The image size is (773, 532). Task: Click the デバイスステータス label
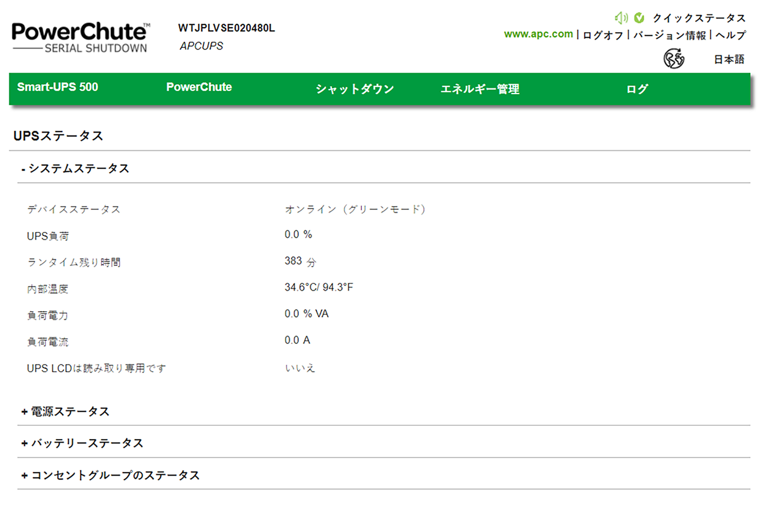click(74, 210)
